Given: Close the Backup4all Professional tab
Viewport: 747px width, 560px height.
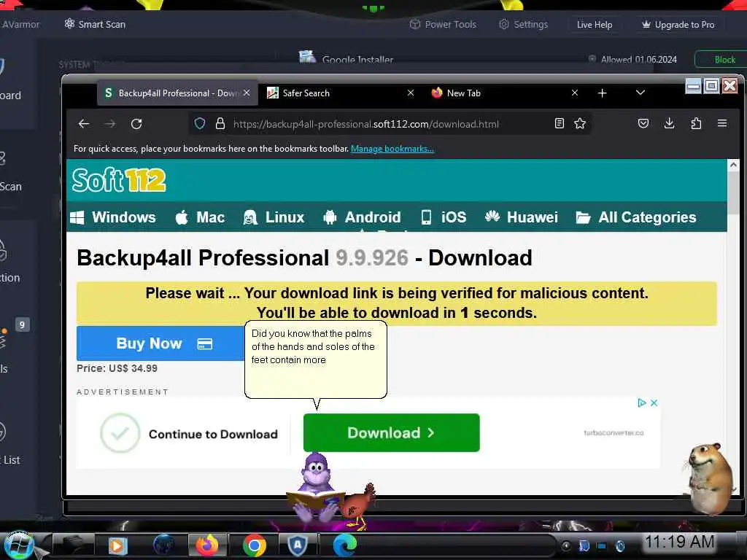Looking at the screenshot, I should click(x=247, y=93).
